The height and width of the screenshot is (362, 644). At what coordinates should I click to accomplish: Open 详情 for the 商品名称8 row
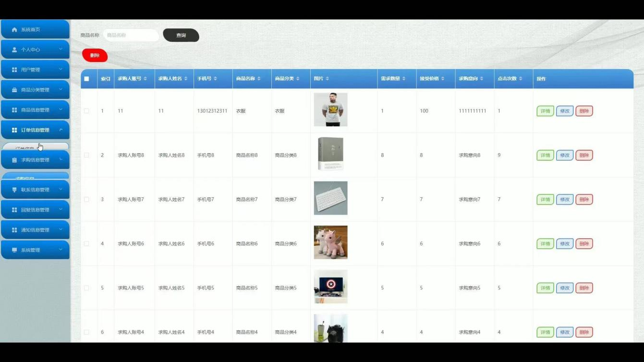[545, 155]
